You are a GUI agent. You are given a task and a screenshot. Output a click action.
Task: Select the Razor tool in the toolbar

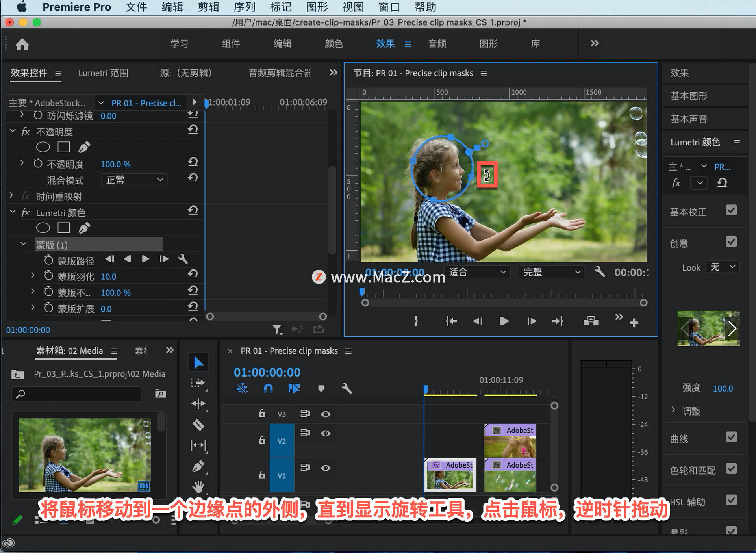coord(198,425)
